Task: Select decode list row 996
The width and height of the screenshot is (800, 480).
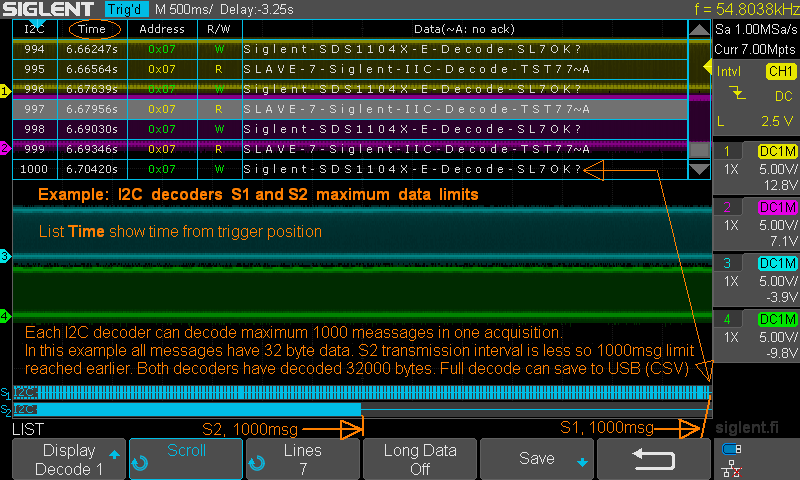Action: [350, 89]
